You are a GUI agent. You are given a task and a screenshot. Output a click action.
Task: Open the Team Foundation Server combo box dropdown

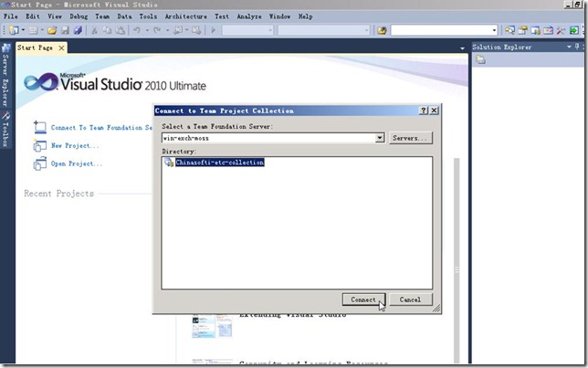380,138
